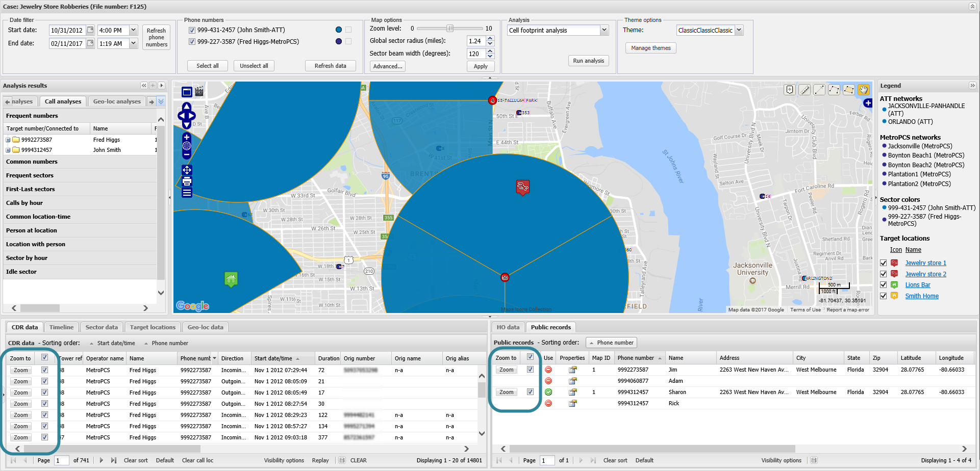980x471 pixels.
Task: Select the filled polygon drawing tool
Action: pos(848,90)
